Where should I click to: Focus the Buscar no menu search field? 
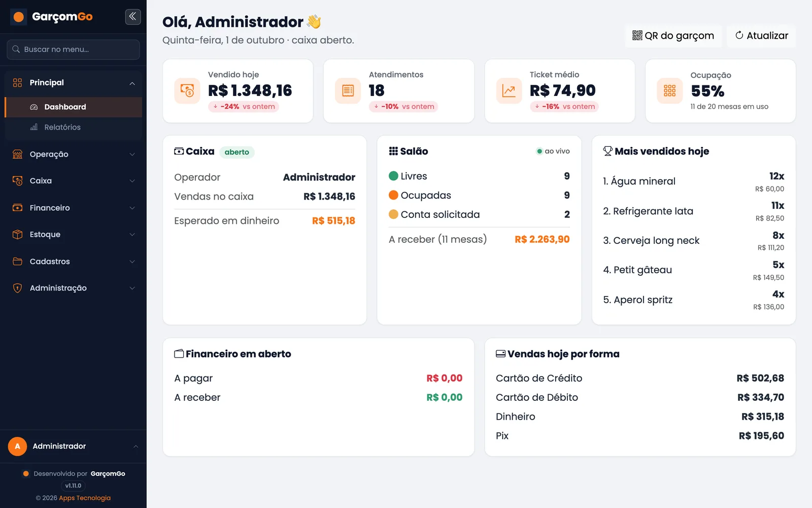click(x=74, y=49)
